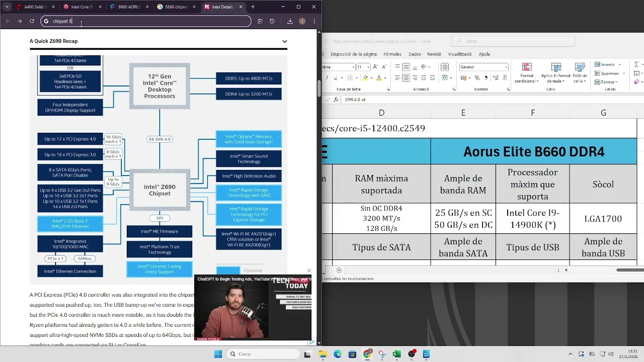Viewport: 644px width, 362px height.
Task: Align text to bottom in Excel
Action: (x=414, y=67)
